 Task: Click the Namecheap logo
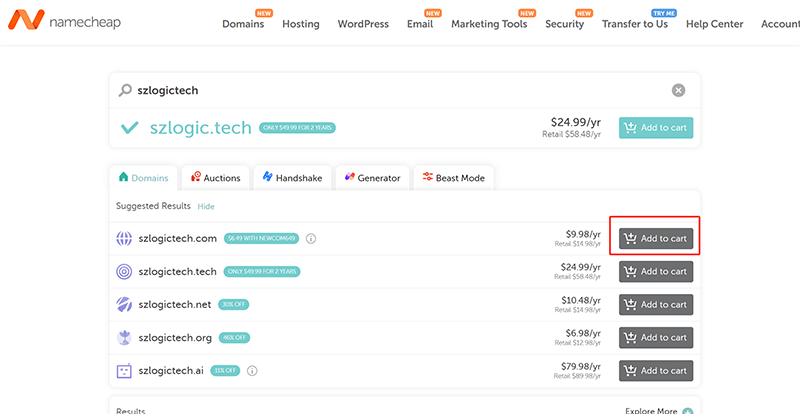tap(64, 20)
